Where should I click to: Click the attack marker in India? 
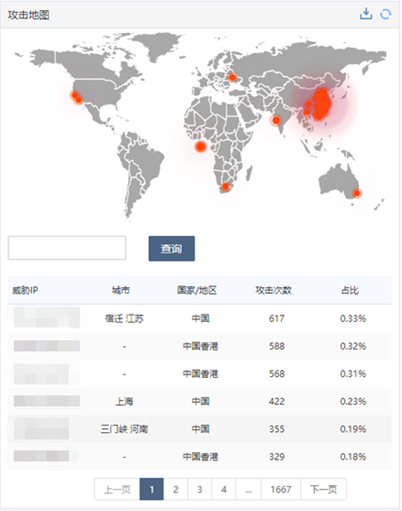(276, 120)
